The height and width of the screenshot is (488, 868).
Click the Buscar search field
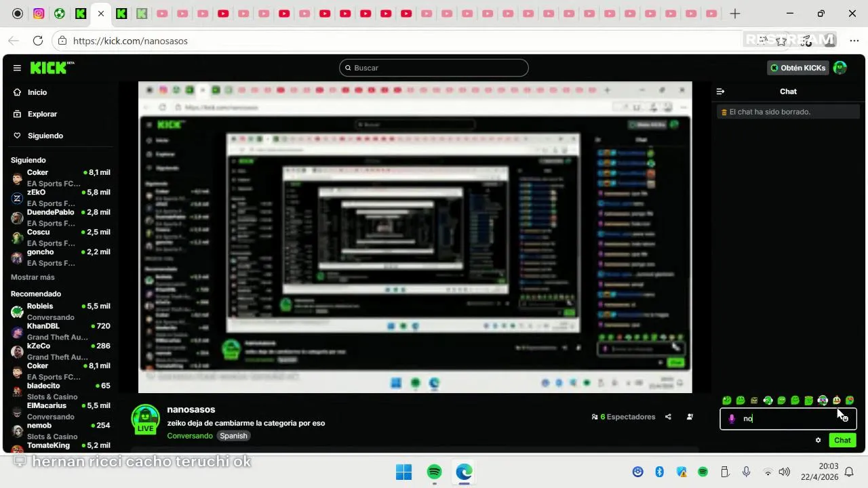[434, 68]
